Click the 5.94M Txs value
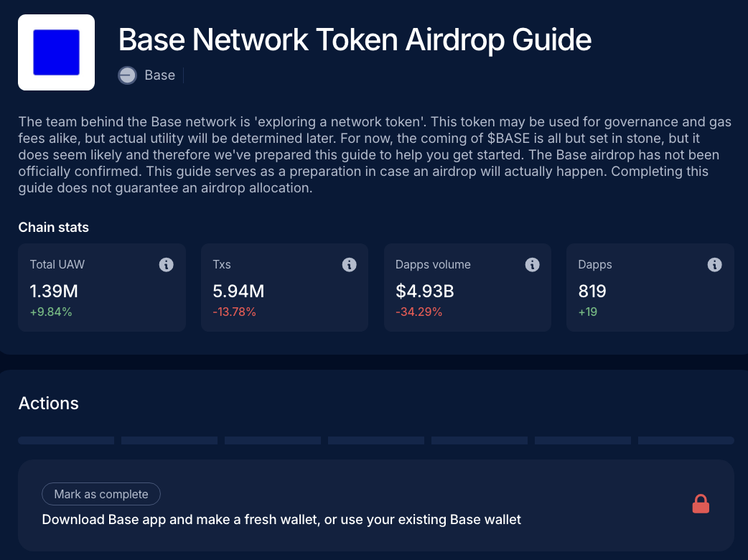748x560 pixels. coord(238,291)
